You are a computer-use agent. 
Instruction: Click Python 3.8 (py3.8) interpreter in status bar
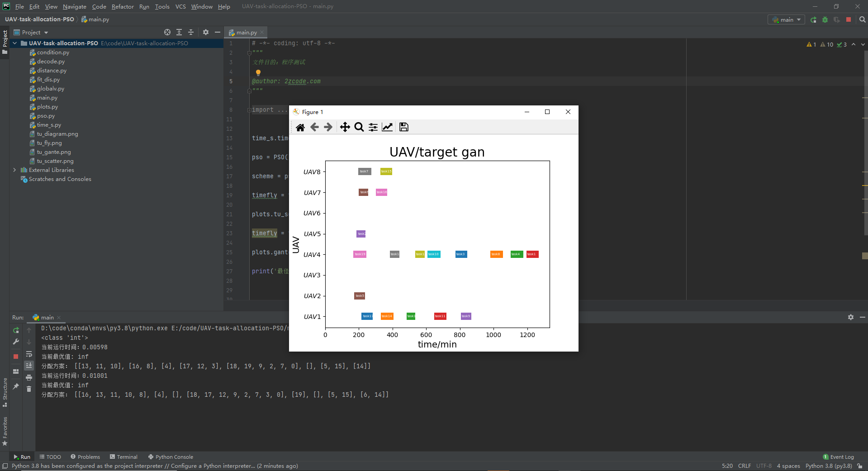(x=829, y=466)
